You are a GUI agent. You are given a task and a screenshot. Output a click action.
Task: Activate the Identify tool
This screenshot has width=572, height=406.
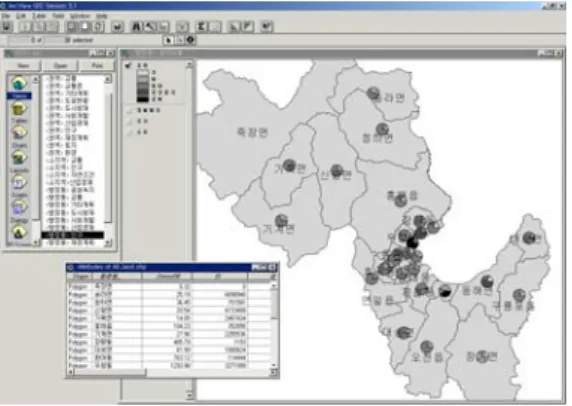(190, 40)
